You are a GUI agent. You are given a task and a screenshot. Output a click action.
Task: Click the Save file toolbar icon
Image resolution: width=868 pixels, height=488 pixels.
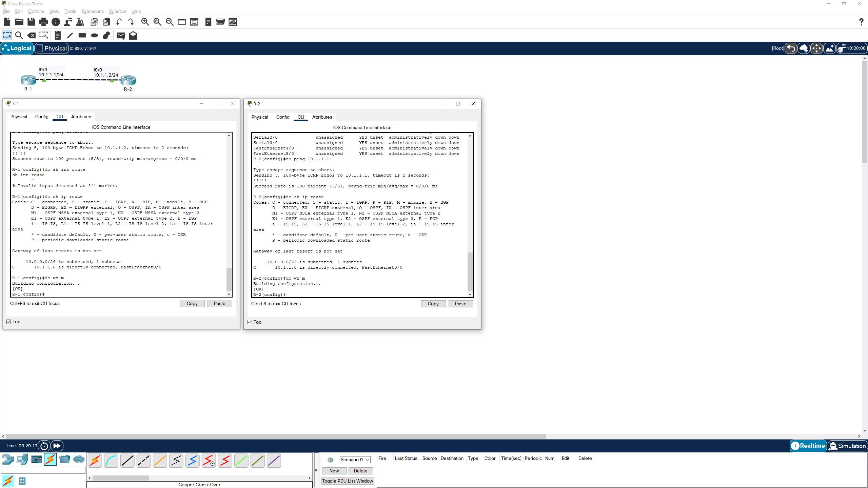31,22
